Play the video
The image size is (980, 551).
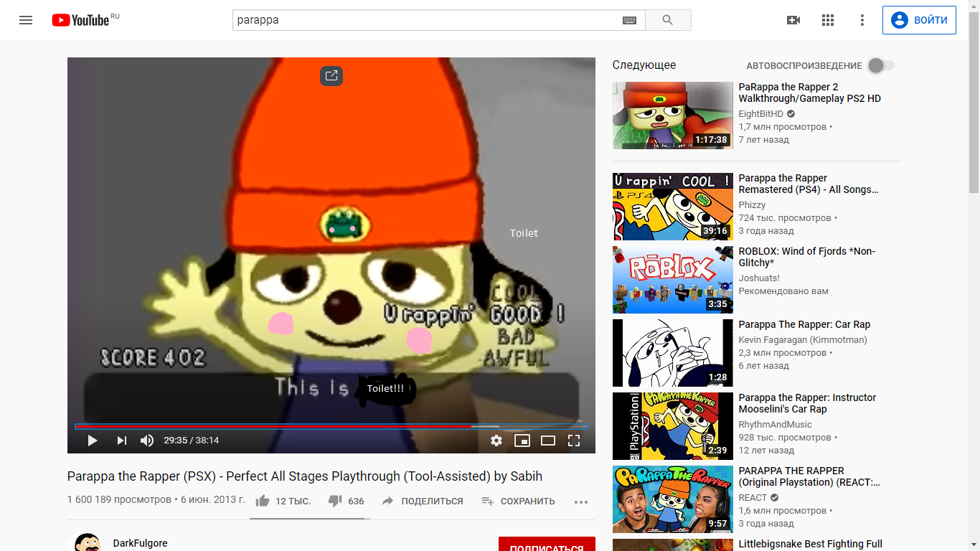(93, 441)
